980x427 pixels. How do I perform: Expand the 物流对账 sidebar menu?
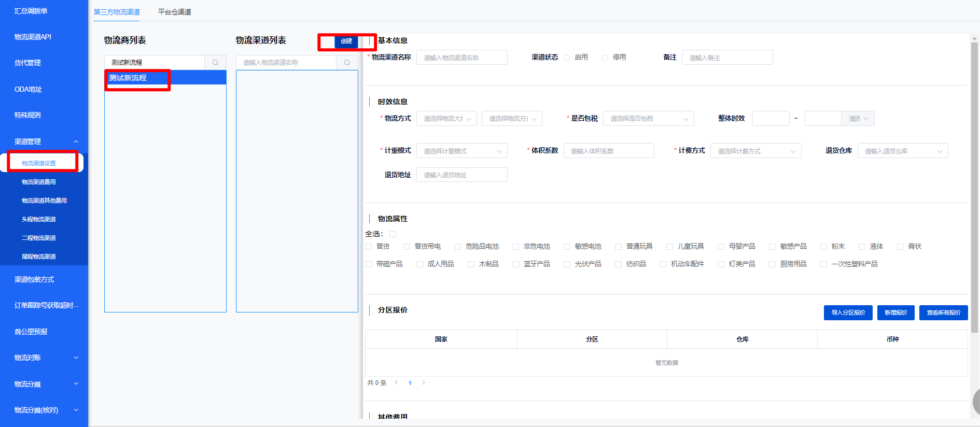point(76,358)
